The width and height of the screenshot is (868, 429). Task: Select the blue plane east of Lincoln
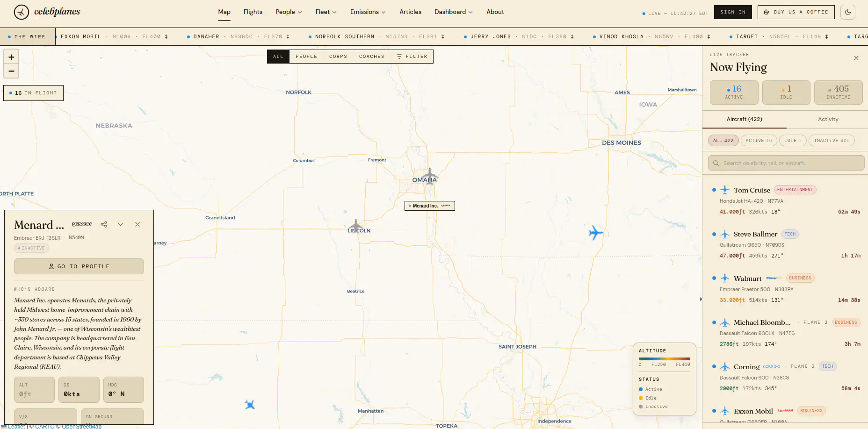595,232
